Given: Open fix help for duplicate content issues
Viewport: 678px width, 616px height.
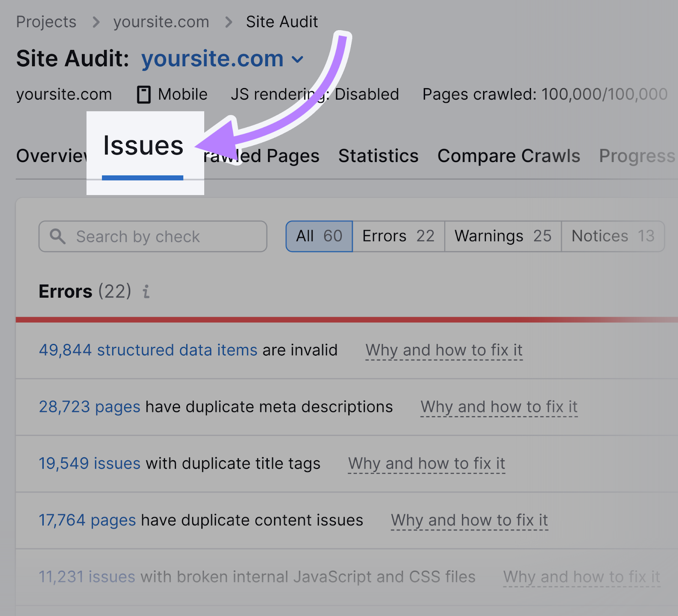Looking at the screenshot, I should click(x=470, y=521).
